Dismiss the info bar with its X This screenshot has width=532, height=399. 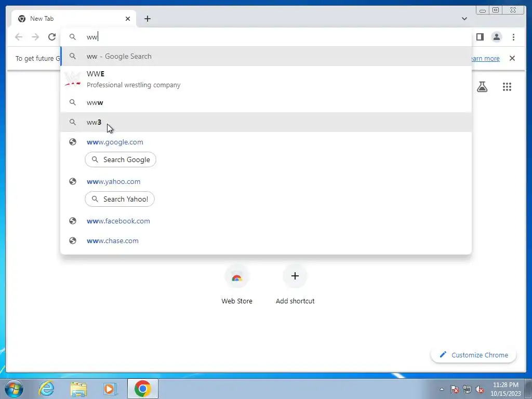coord(512,58)
